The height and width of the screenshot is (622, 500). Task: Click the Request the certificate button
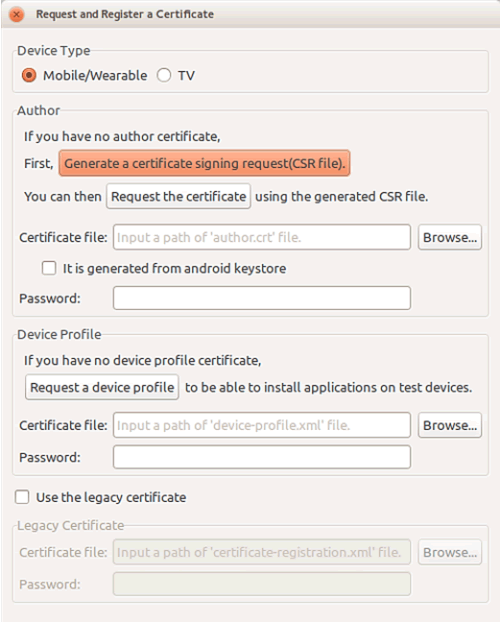pyautogui.click(x=179, y=196)
